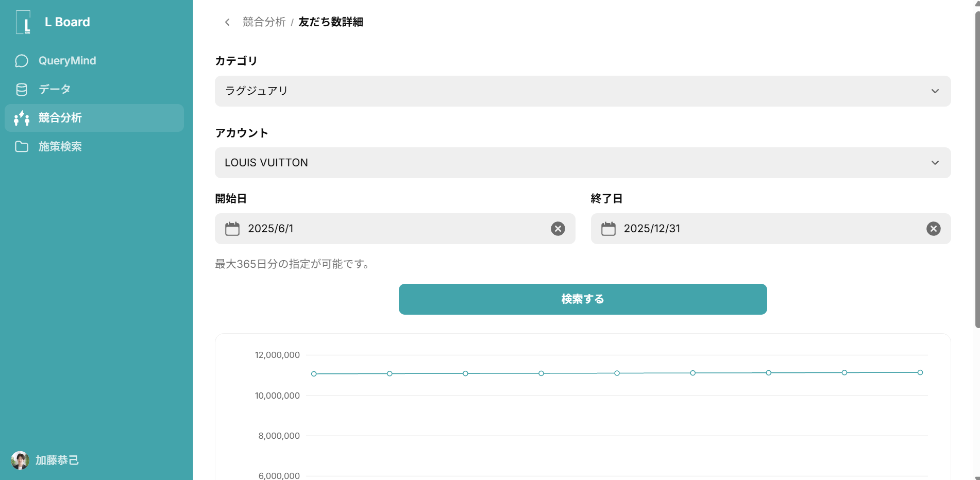Open user profile 加藤恭己 avatar

click(x=20, y=460)
